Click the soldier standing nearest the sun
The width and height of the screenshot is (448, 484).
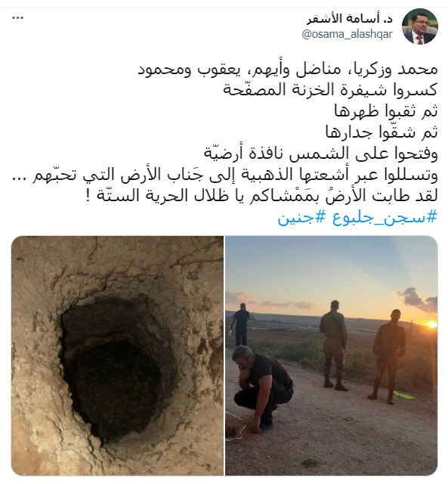pyautogui.click(x=389, y=356)
